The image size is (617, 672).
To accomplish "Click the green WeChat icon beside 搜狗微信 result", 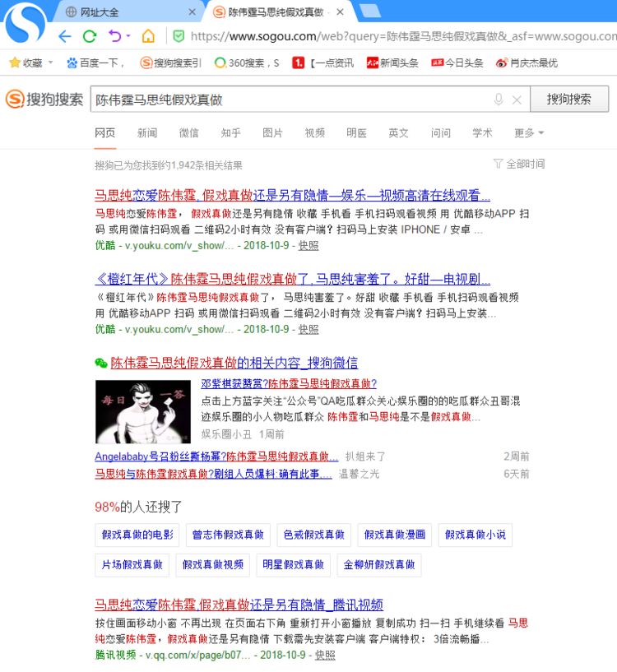I will coord(101,363).
